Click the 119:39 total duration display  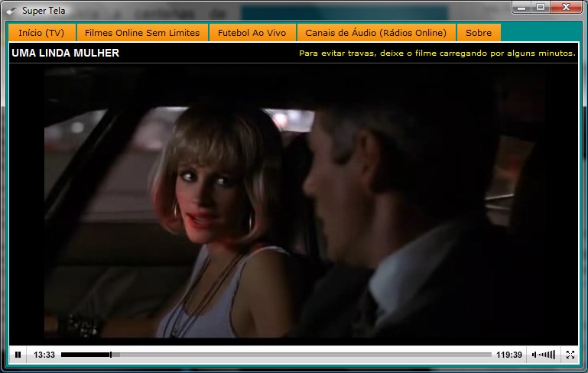(x=508, y=355)
